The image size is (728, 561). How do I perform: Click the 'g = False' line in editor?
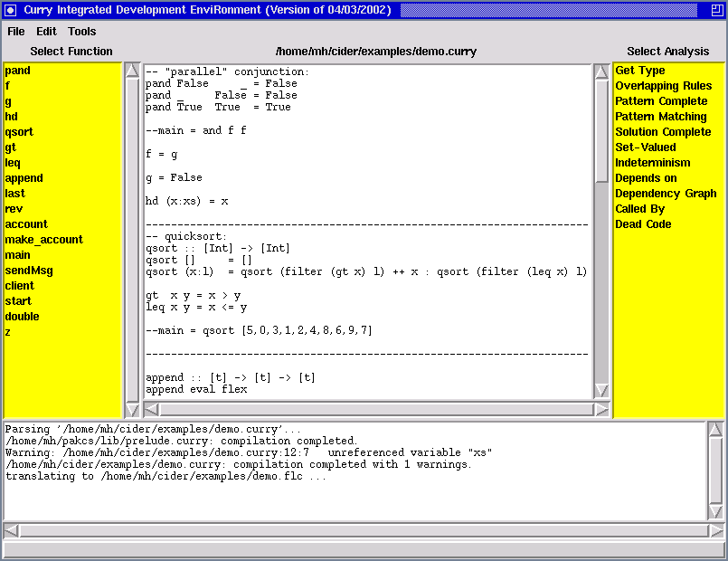click(x=175, y=178)
